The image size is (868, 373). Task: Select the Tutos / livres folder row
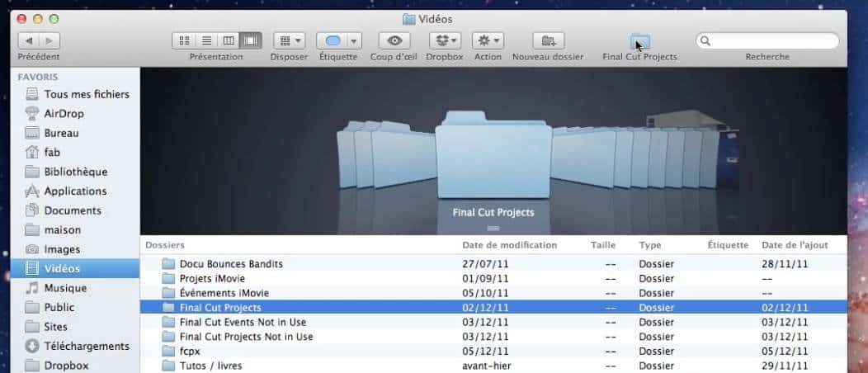[x=493, y=366]
